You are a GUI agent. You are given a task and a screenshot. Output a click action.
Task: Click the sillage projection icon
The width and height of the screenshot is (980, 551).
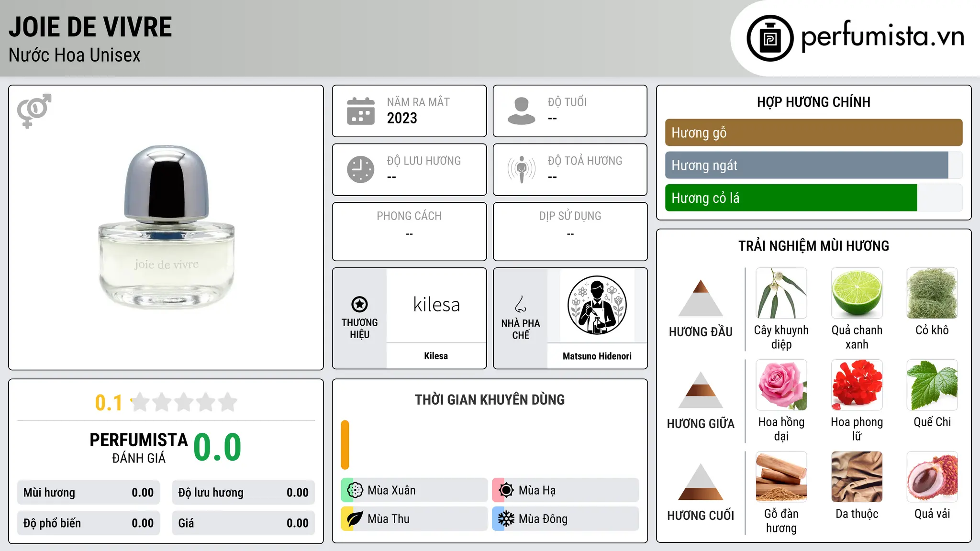pyautogui.click(x=522, y=169)
